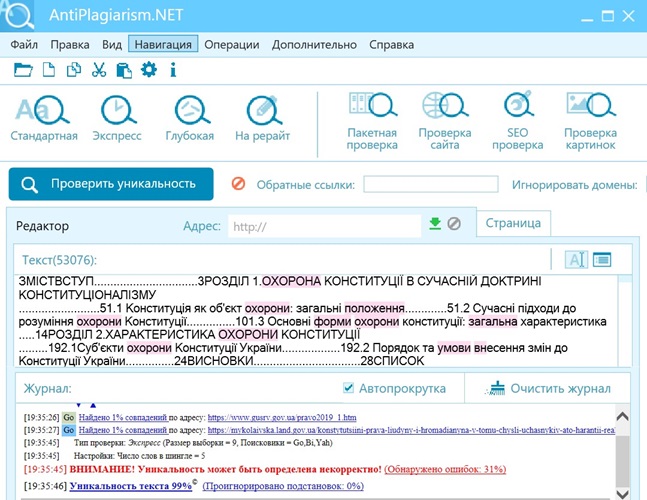647x500 pixels.
Task: Open the Справка menu
Action: click(x=391, y=44)
